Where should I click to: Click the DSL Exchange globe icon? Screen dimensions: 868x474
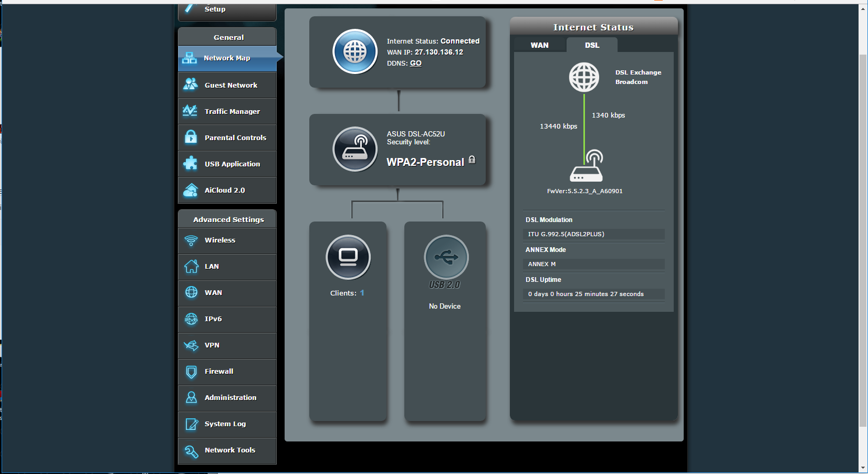tap(584, 77)
